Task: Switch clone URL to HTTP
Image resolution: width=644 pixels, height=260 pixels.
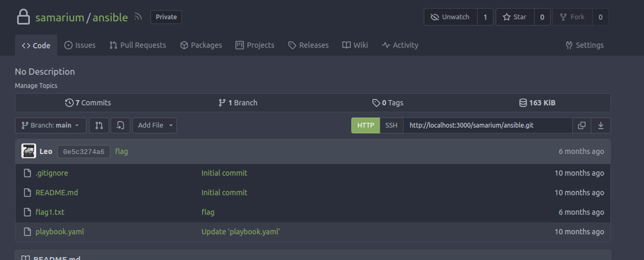Action: (365, 125)
